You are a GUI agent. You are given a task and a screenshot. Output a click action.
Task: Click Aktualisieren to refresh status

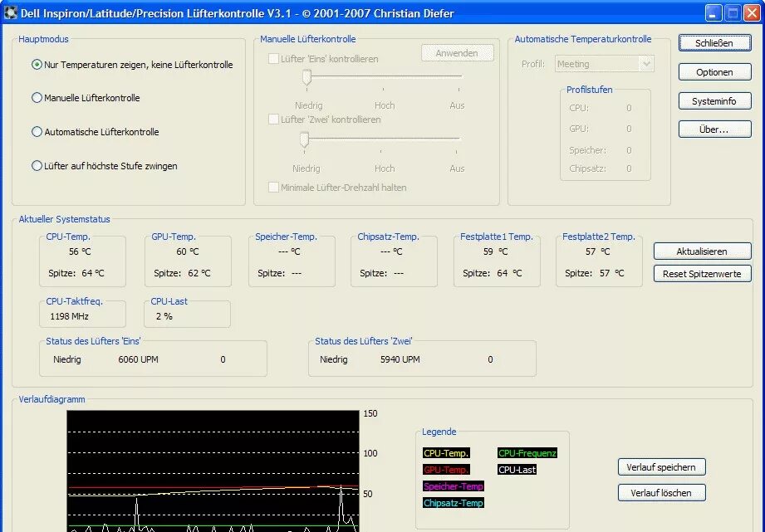[x=702, y=251]
